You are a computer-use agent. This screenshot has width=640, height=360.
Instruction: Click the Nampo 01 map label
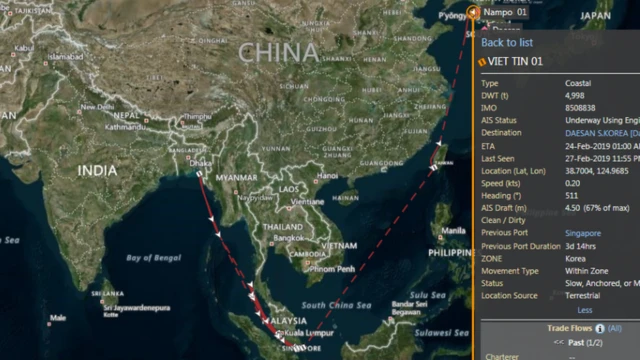pos(505,12)
